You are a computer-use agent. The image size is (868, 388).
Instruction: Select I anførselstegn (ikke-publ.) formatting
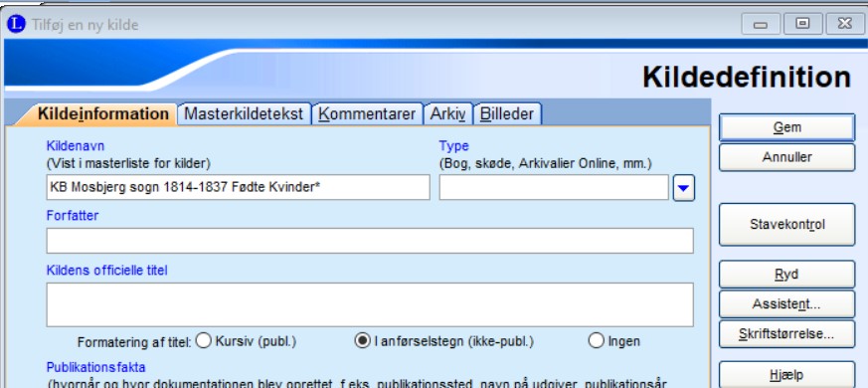[x=362, y=341]
